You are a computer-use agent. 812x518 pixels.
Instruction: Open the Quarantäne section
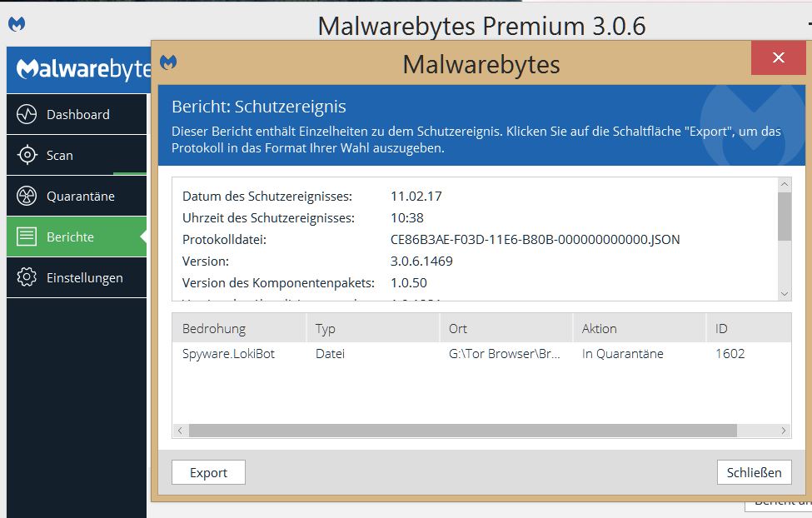pyautogui.click(x=77, y=196)
